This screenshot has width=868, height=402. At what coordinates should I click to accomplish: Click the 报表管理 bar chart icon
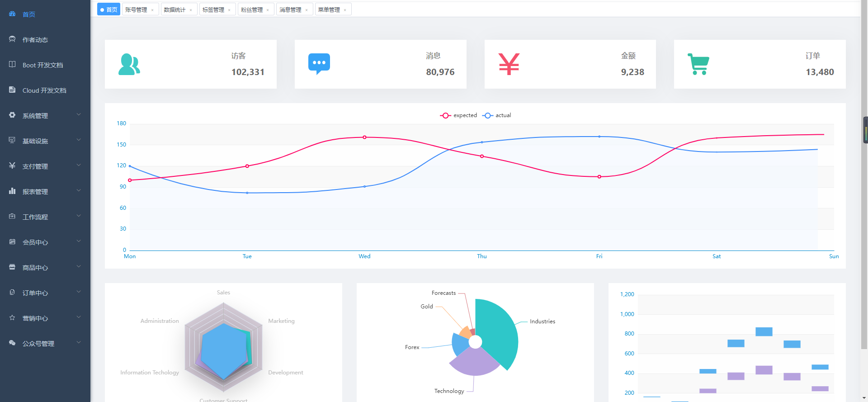click(12, 191)
